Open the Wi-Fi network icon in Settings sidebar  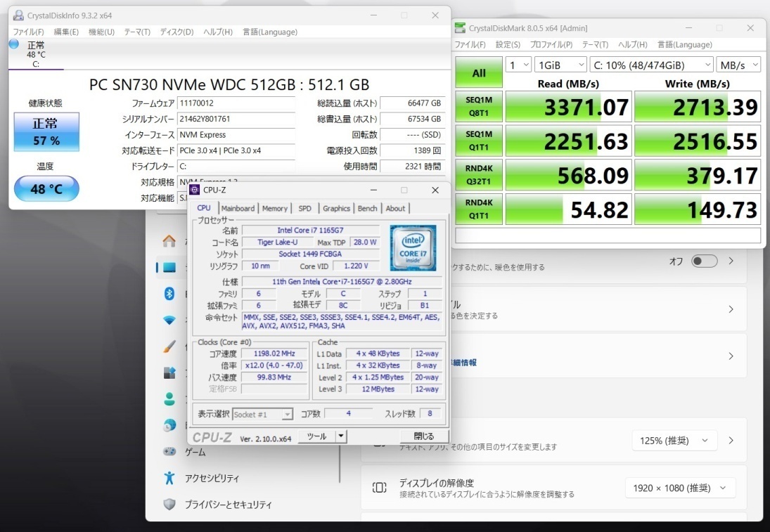click(x=169, y=320)
